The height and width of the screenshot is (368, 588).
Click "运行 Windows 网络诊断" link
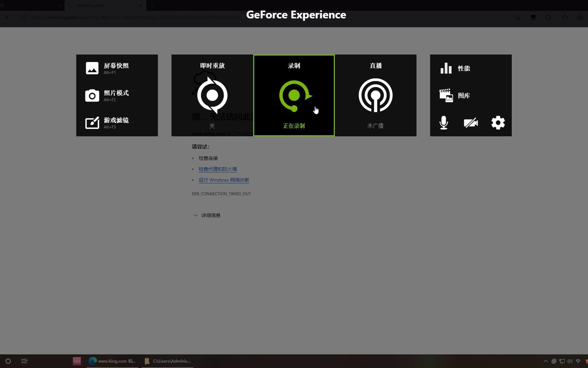(x=224, y=180)
